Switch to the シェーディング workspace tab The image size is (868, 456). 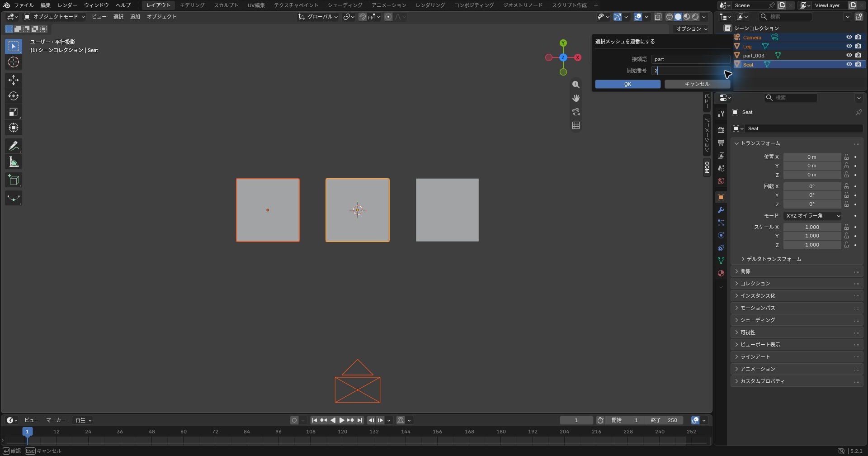345,5
